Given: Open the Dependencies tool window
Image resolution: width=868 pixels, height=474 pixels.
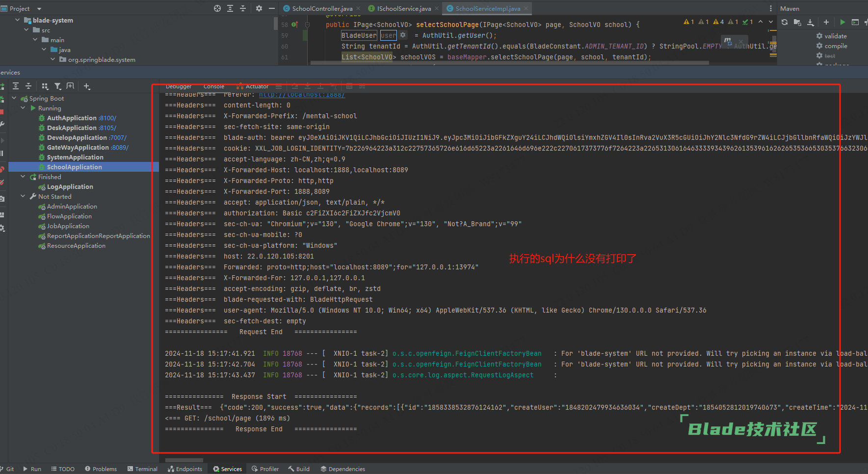Looking at the screenshot, I should [342, 469].
